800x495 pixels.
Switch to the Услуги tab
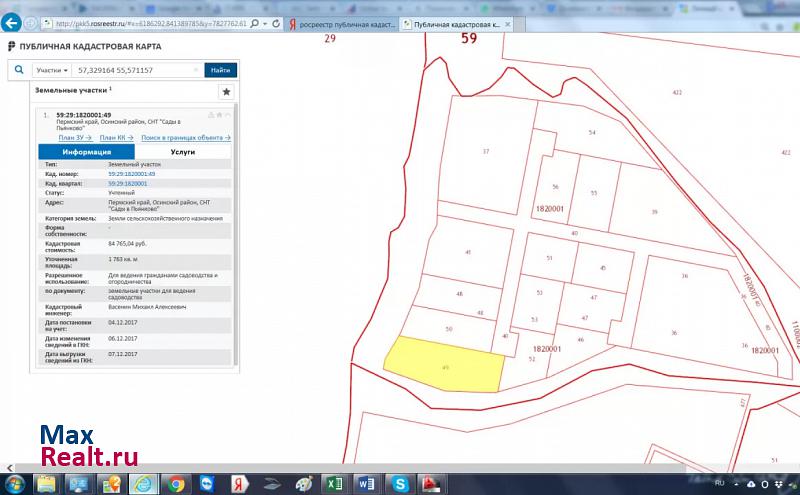pyautogui.click(x=183, y=152)
